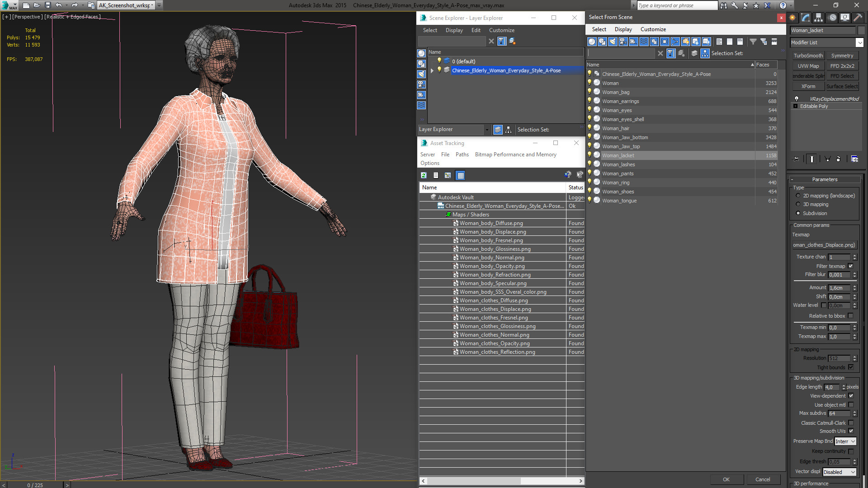Image resolution: width=868 pixels, height=488 pixels.
Task: Expand Chinese_Elderly_Woman layer in Layer Explorer
Action: pyautogui.click(x=432, y=70)
